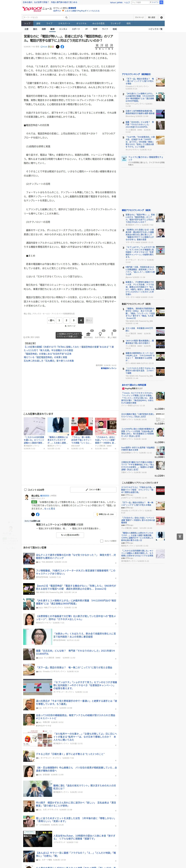This screenshot has width=186, height=868.
Task: Select the スポーツ category tab
Action: click(x=76, y=29)
